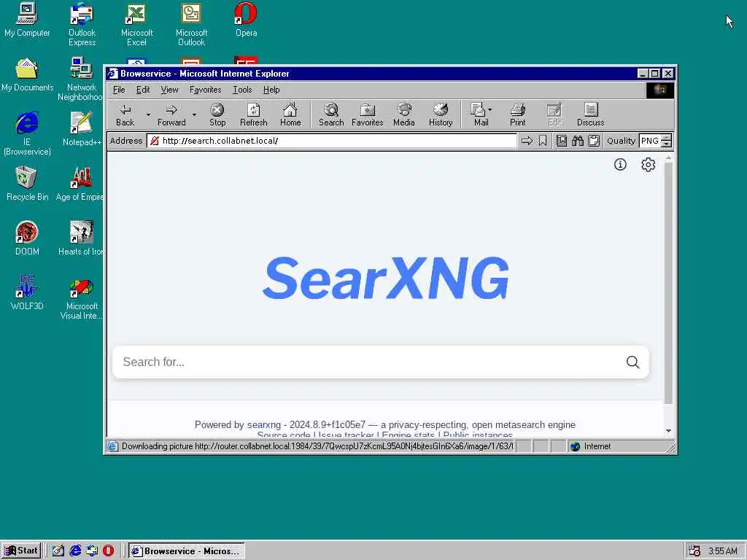Click the Go arrow next to address bar
747x560 pixels.
(x=527, y=141)
